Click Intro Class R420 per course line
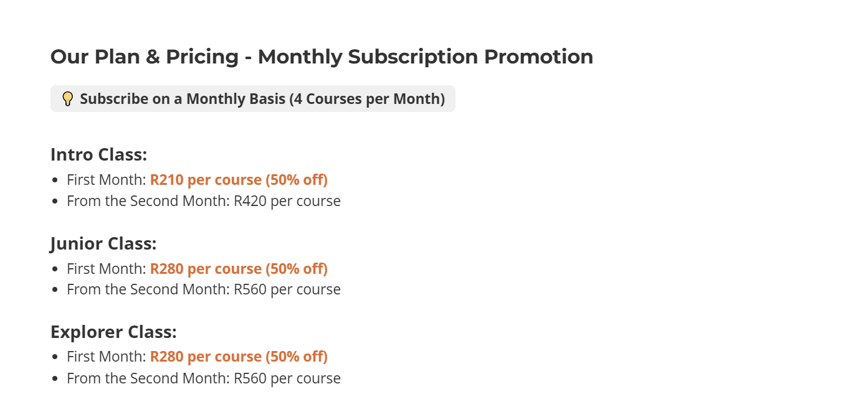Viewport: 868px width, 417px height. tap(204, 201)
